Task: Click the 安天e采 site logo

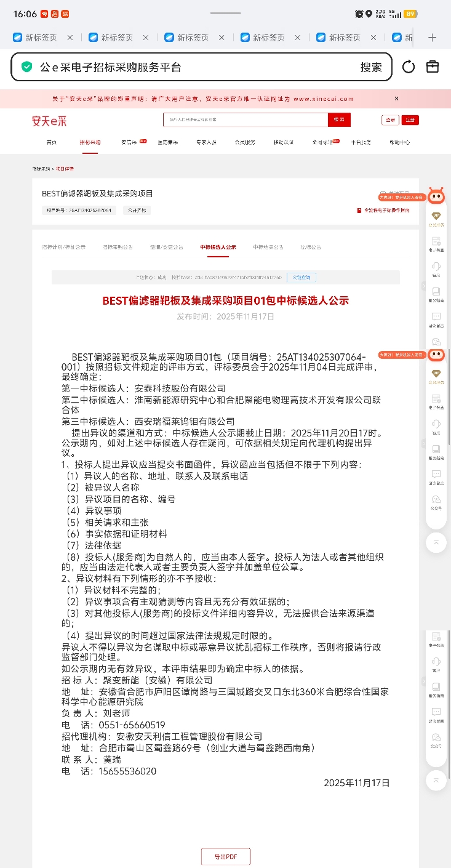Action: (49, 121)
